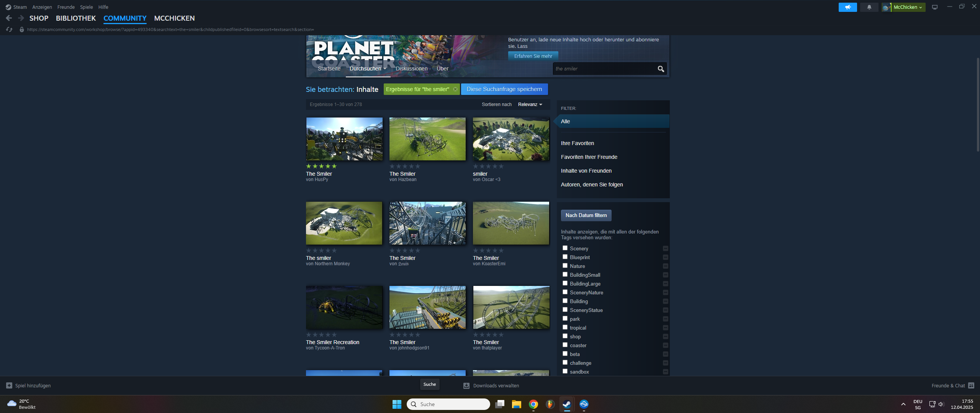This screenshot has height=413, width=980.
Task: Click the Downloads verwalten icon
Action: tap(466, 385)
